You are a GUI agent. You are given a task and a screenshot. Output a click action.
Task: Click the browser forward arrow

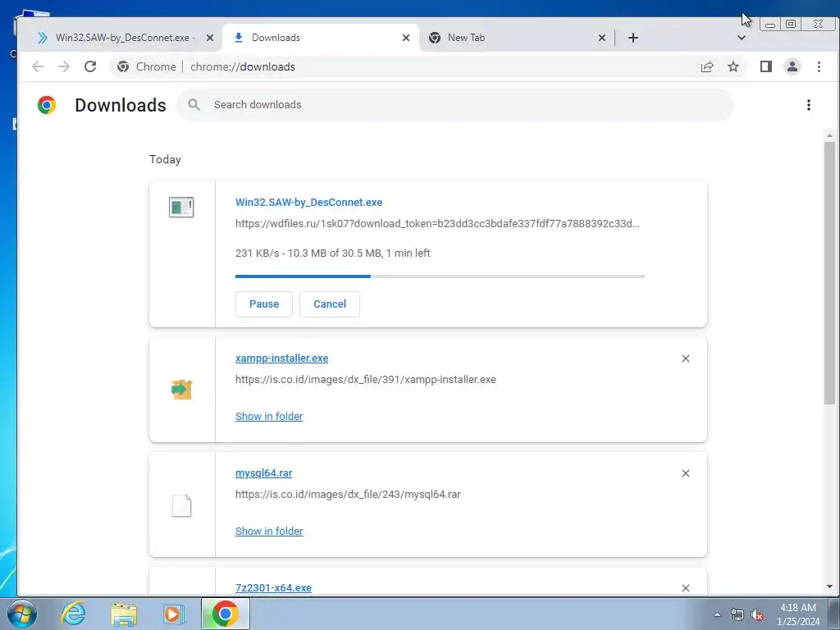click(64, 66)
